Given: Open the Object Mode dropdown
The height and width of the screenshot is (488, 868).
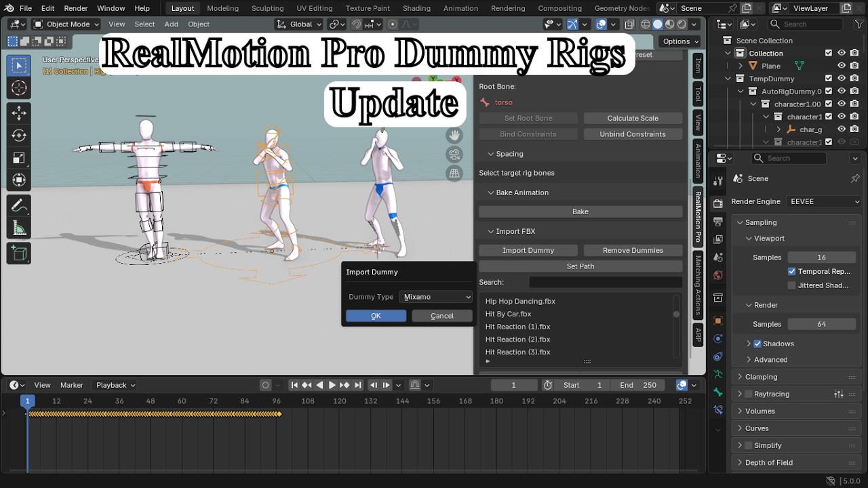Looking at the screenshot, I should [66, 24].
